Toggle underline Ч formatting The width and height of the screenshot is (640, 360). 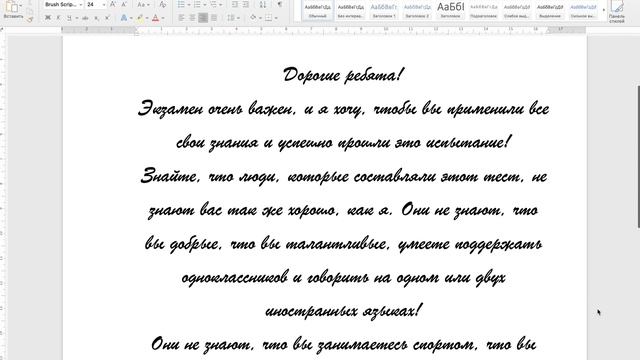(x=69, y=18)
